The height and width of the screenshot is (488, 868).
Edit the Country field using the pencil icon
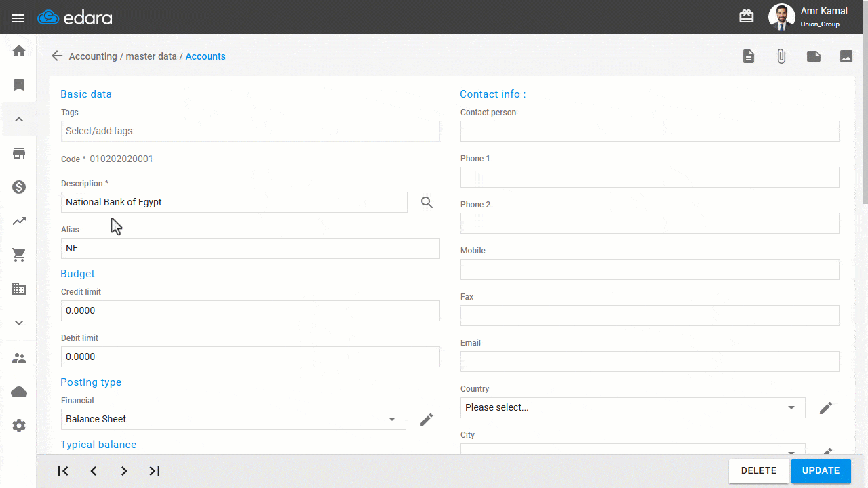click(x=826, y=407)
